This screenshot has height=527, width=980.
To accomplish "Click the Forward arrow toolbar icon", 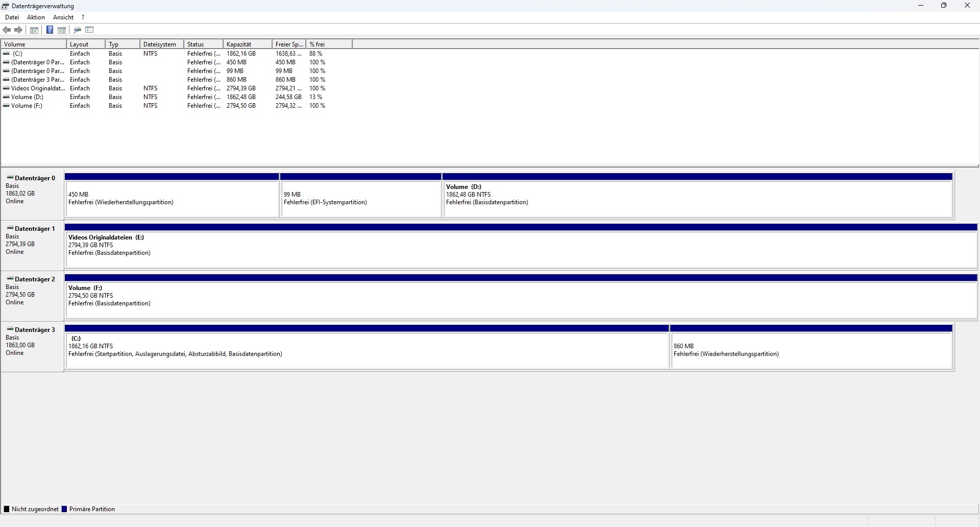I will point(18,30).
